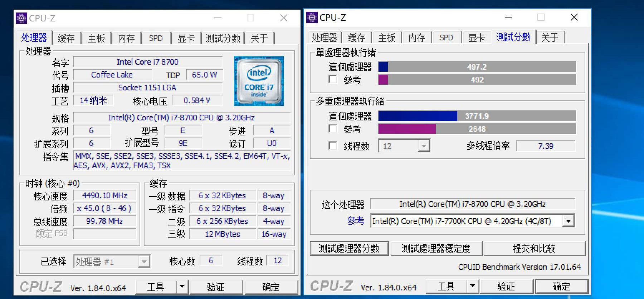
Task: Switch to 处理器 tab in right window
Action: (x=325, y=38)
